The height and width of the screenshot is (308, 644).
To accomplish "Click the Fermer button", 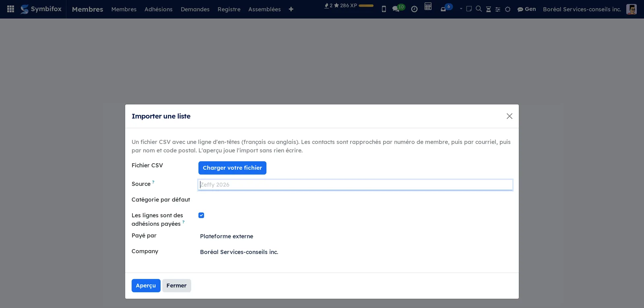I will tap(177, 285).
